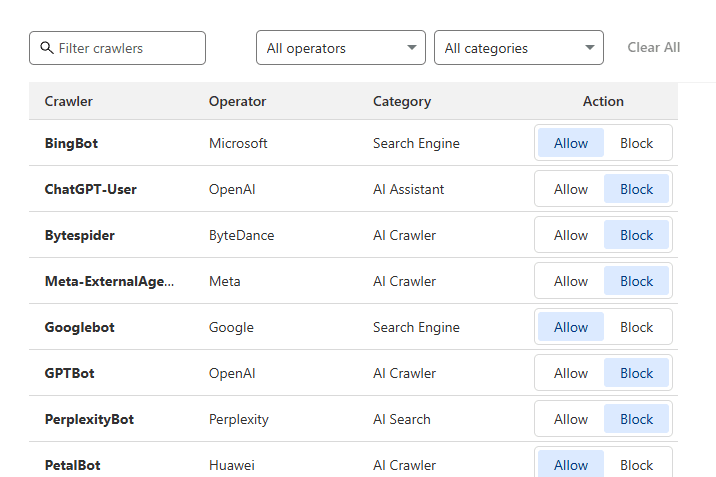The image size is (716, 477).
Task: Click the Clear All link
Action: click(653, 47)
